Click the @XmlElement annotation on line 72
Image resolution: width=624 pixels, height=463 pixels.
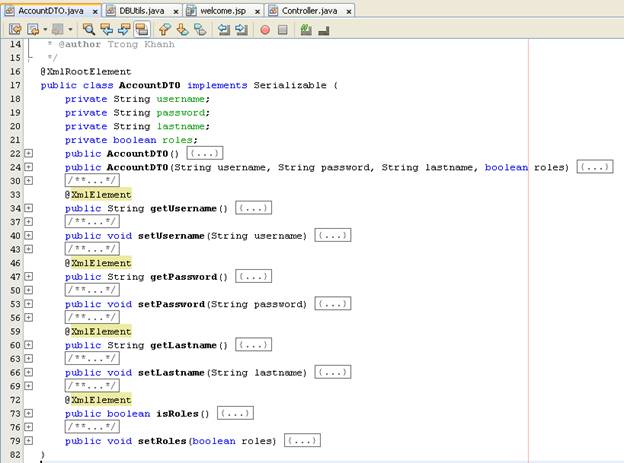tap(98, 400)
